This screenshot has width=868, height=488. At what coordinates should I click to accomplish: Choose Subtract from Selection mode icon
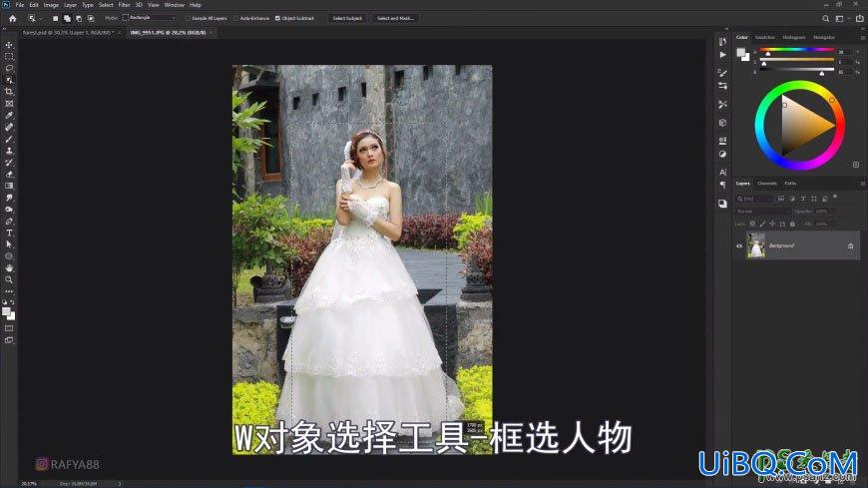(79, 18)
